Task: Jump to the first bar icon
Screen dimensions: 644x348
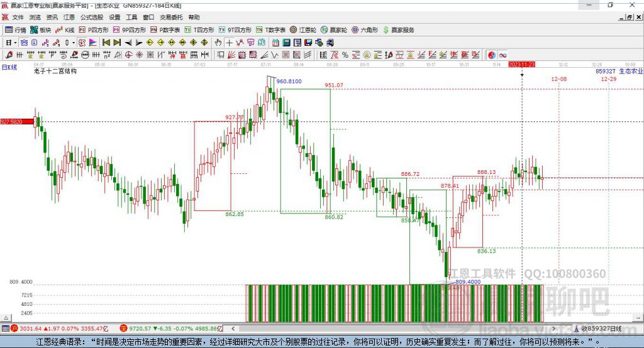Action: coord(106,43)
